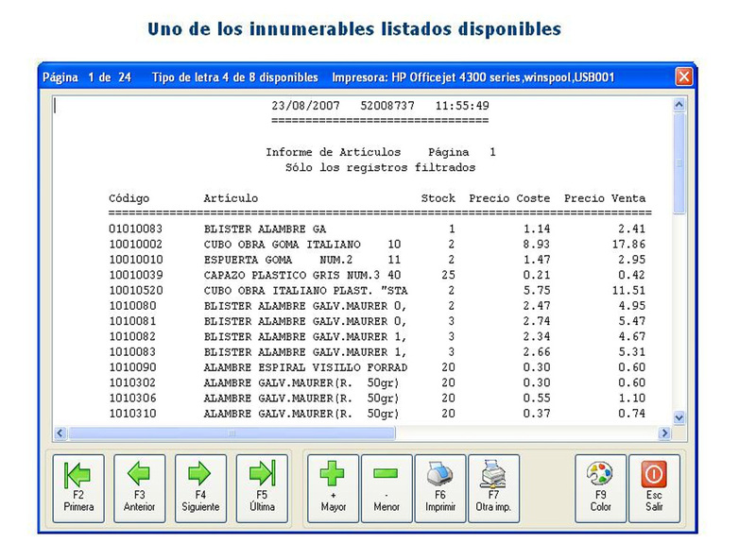Screen dimensions: 756x543
Task: Click the vertical scrollbar up arrow
Action: (x=679, y=104)
